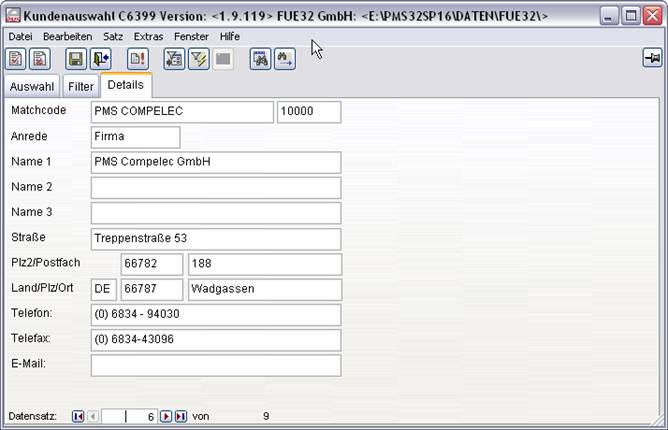
Task: Click the first checklist icon in toolbar
Action: tap(15, 59)
